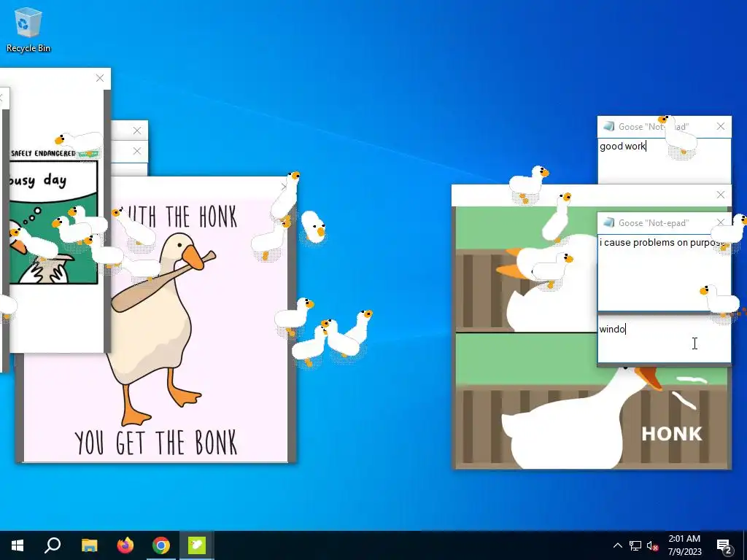
Task: Click the 'YOU GET THE BONK' meme image
Action: (158, 331)
